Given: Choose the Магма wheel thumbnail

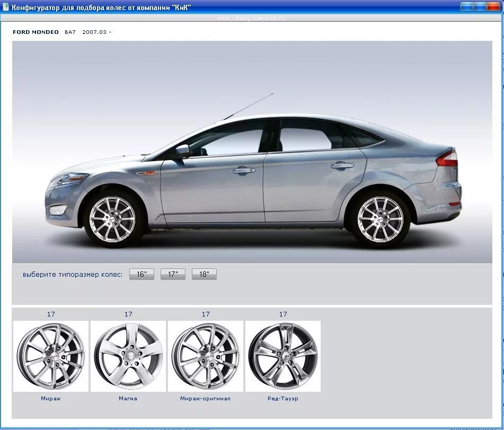Looking at the screenshot, I should tap(128, 356).
